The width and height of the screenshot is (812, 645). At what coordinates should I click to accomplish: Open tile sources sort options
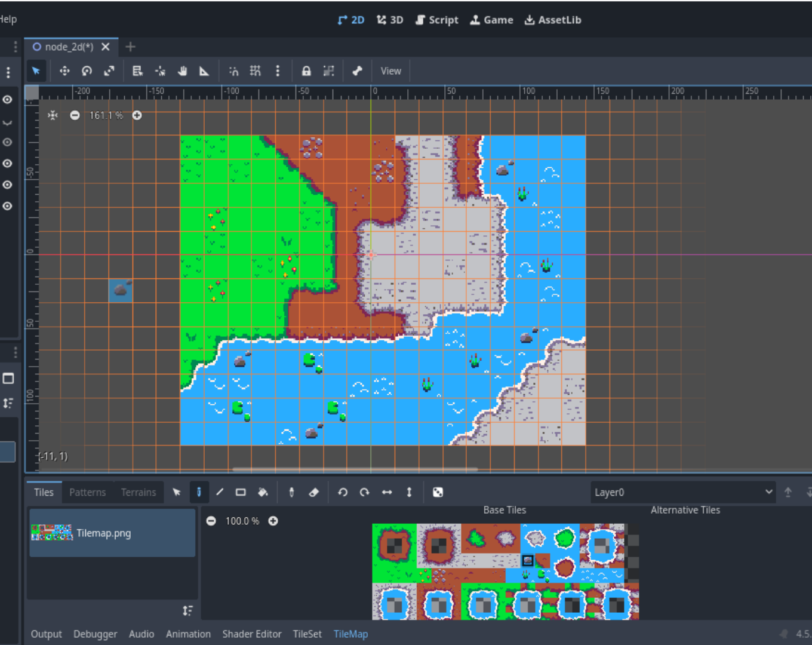187,610
